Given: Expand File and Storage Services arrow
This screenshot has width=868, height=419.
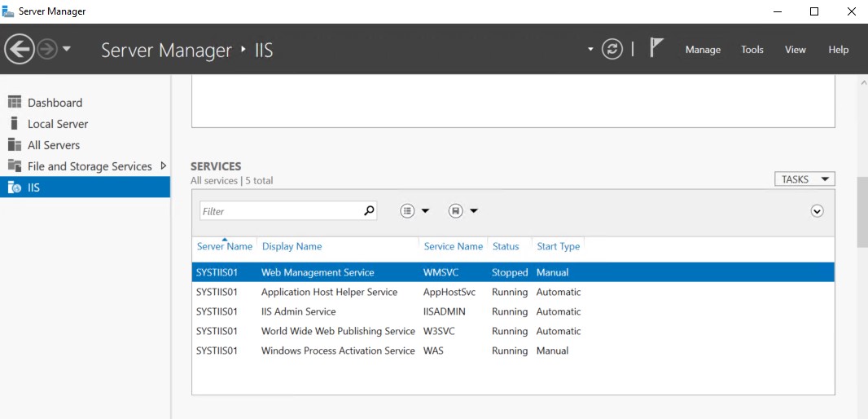Looking at the screenshot, I should pyautogui.click(x=164, y=165).
